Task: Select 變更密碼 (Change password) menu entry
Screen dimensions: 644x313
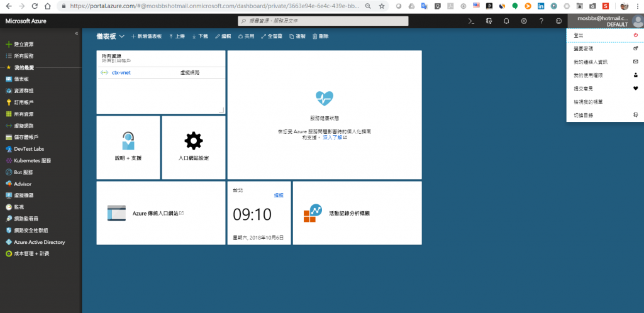Action: 606,49
